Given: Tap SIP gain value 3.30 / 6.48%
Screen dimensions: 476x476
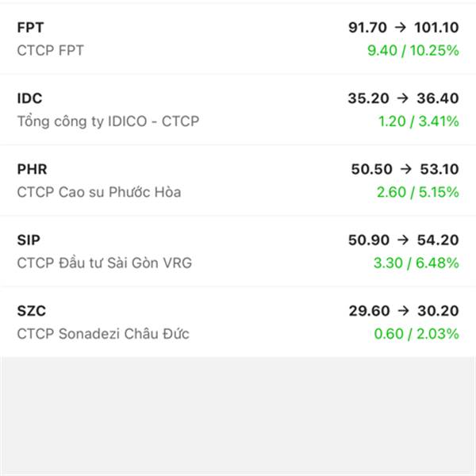Looking at the screenshot, I should click(x=416, y=263).
